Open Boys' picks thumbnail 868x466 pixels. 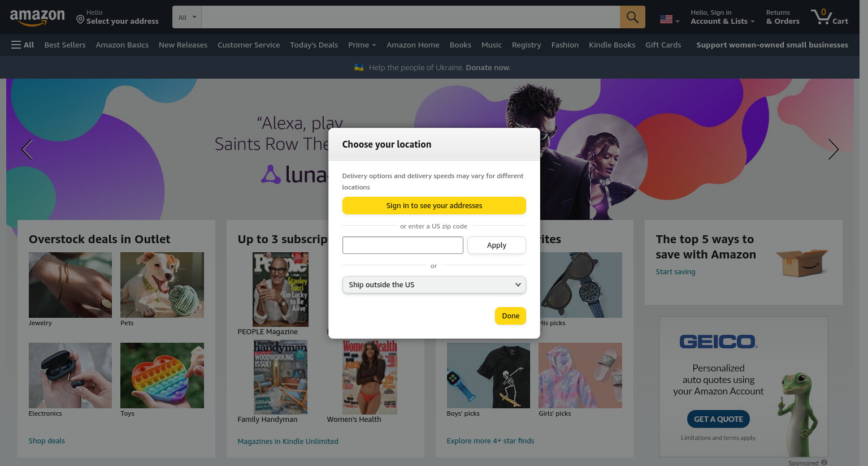pos(488,376)
